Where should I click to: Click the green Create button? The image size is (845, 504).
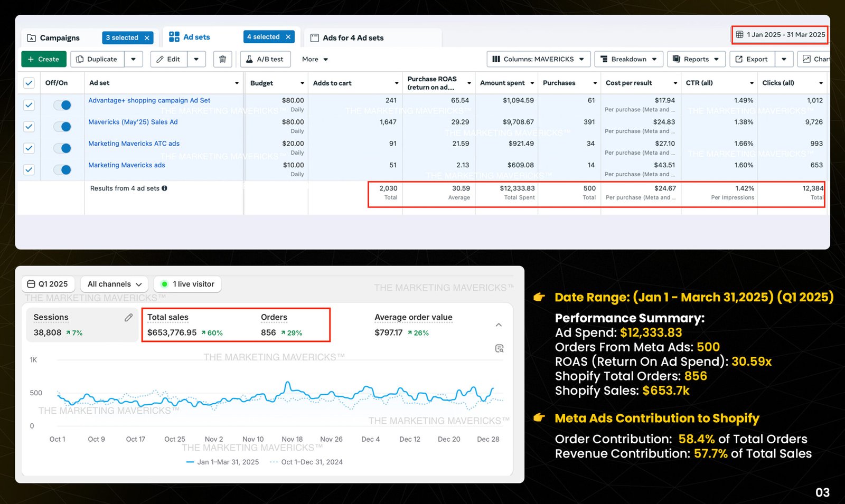point(44,59)
